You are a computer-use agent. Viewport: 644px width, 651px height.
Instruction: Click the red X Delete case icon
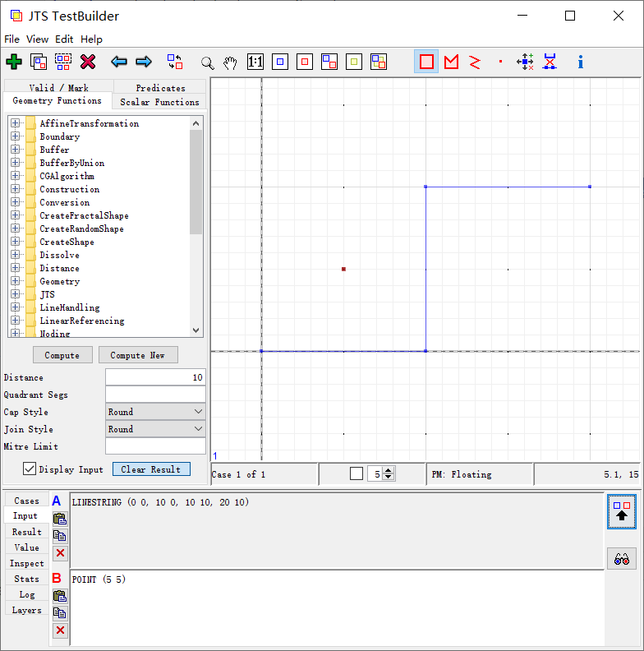(88, 62)
